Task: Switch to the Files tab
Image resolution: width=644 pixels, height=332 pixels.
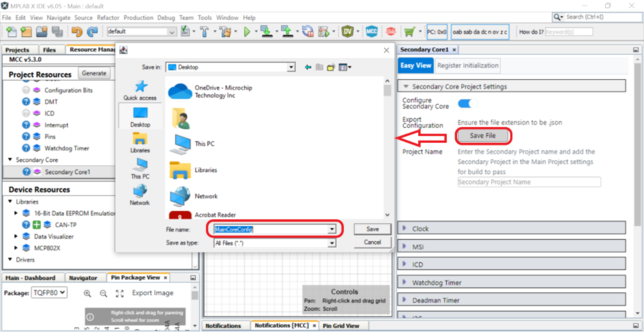Action: point(49,50)
